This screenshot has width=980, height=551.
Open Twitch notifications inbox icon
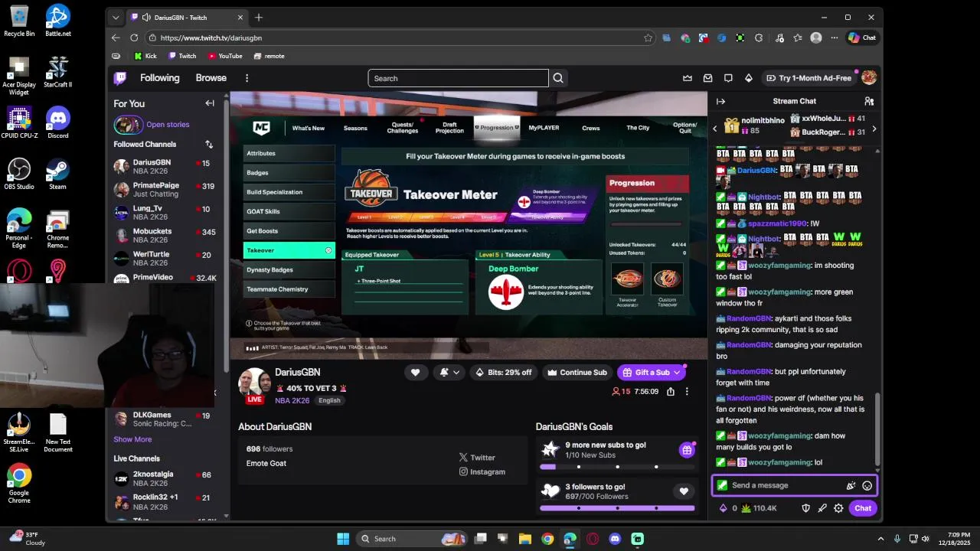tap(708, 78)
